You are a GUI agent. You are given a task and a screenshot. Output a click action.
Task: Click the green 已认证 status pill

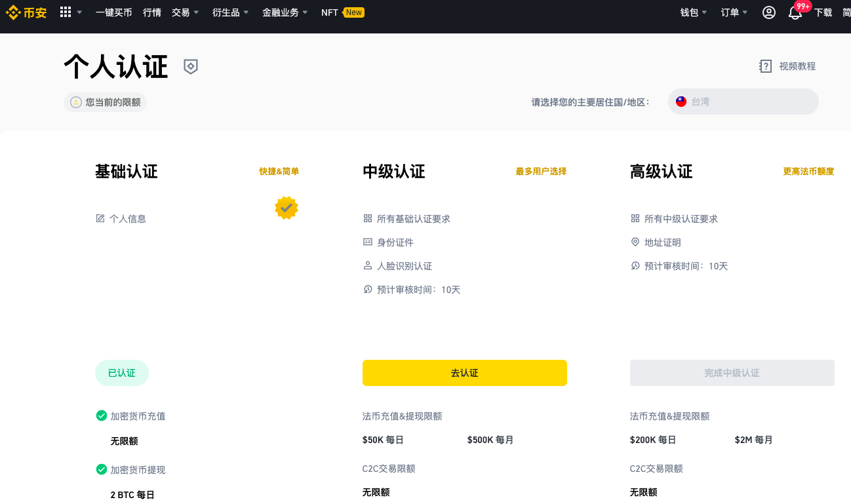(x=122, y=373)
